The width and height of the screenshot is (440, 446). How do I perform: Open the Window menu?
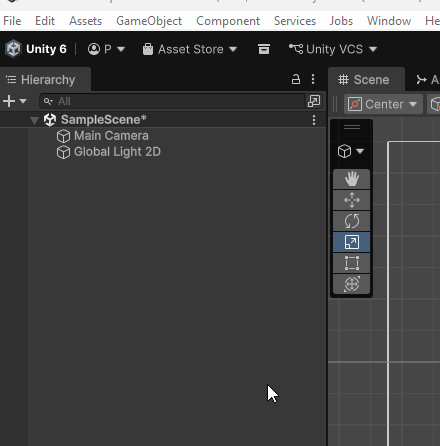[x=389, y=21]
